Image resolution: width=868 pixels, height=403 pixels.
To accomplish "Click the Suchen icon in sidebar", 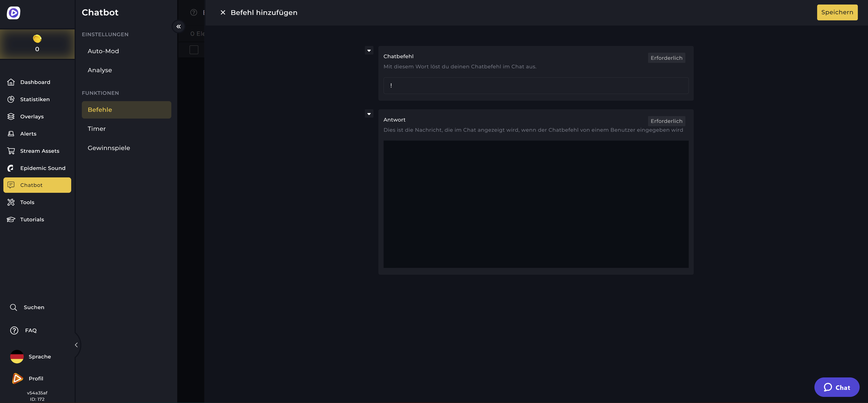I will [x=13, y=307].
